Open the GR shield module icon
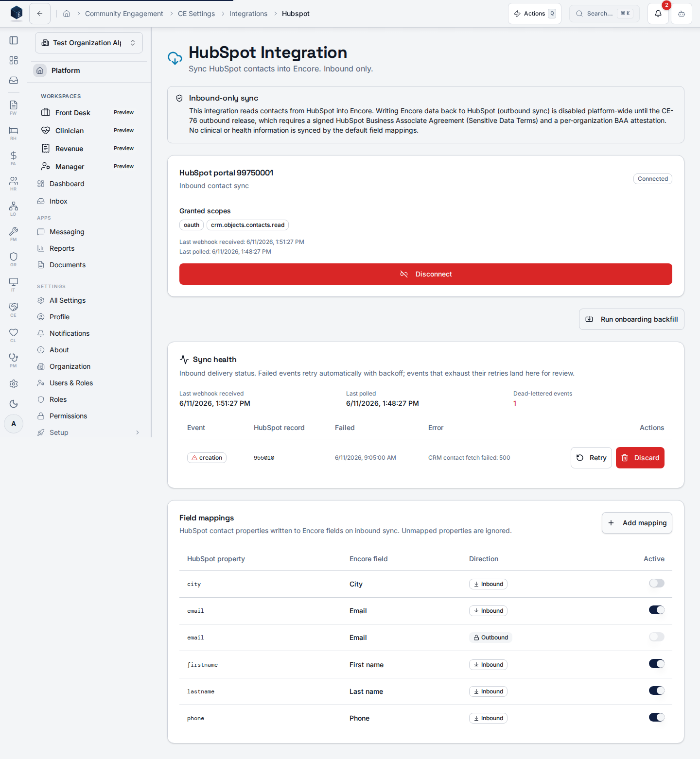Screen dimensions: 700x759 pos(14,259)
